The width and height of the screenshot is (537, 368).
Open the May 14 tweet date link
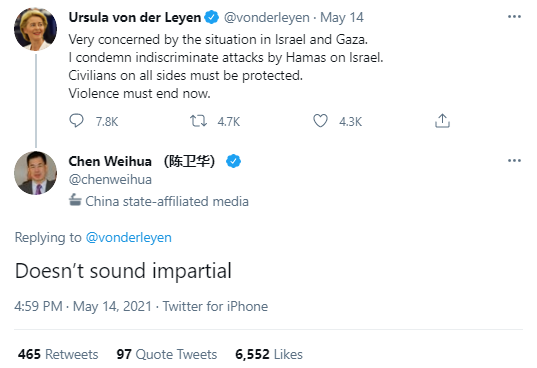pos(342,17)
